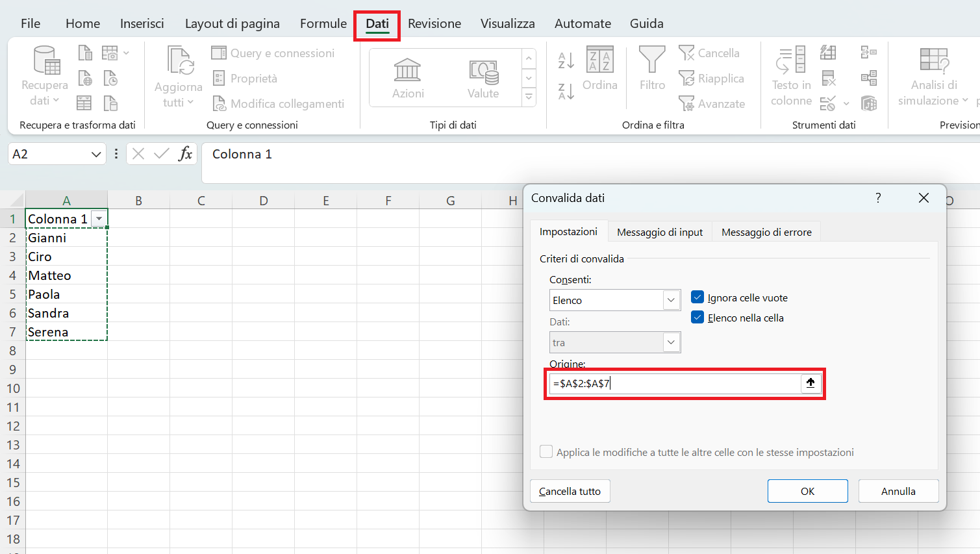Switch to Messaggio di input tab

(x=660, y=232)
